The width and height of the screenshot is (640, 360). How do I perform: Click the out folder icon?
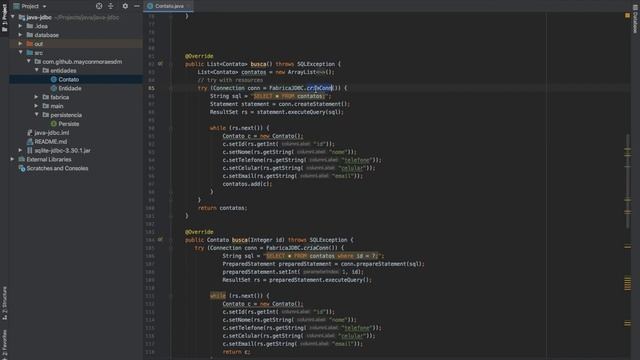point(29,44)
